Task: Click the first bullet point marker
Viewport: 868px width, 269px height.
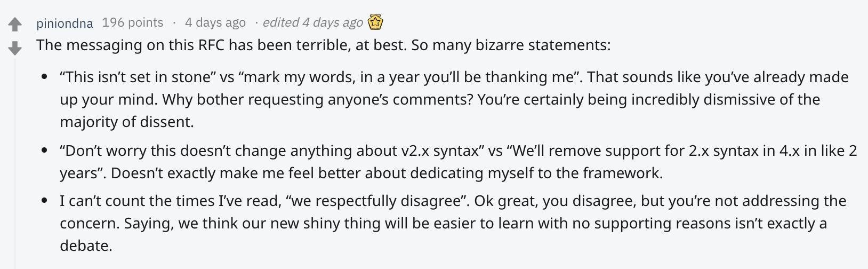Action: tap(44, 77)
